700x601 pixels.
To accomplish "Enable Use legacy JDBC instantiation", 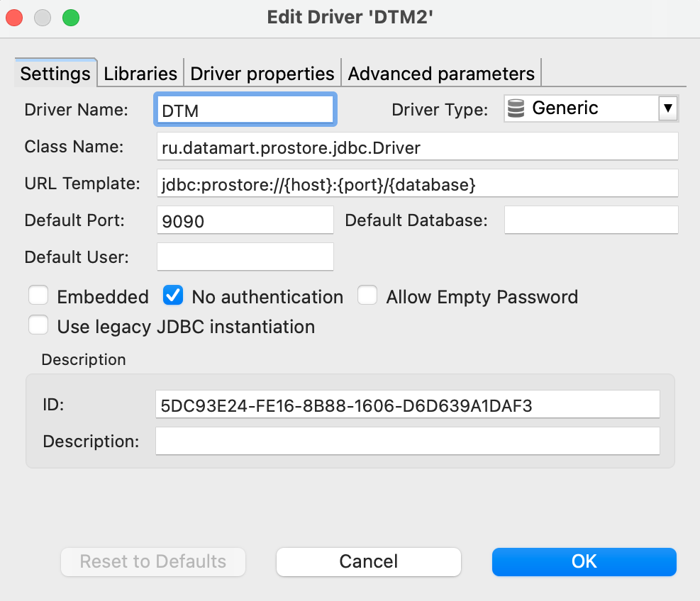I will pos(38,326).
